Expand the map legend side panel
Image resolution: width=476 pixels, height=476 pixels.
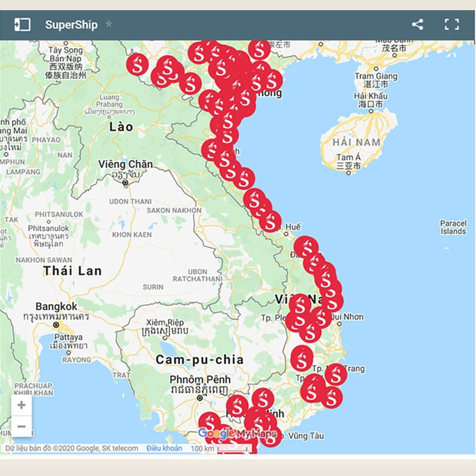point(24,25)
